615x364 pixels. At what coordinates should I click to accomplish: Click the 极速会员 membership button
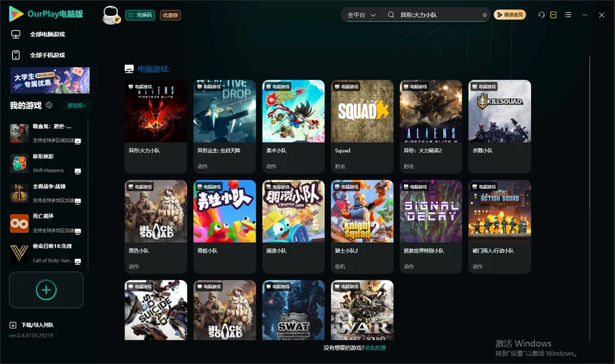coord(509,15)
